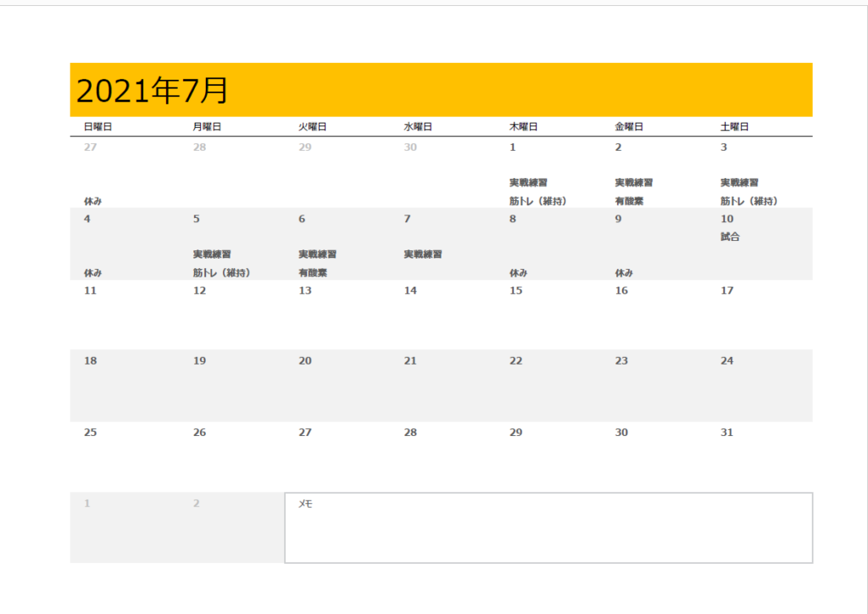Click grayed-out date 30 of previous month
The image size is (868, 614).
click(410, 148)
